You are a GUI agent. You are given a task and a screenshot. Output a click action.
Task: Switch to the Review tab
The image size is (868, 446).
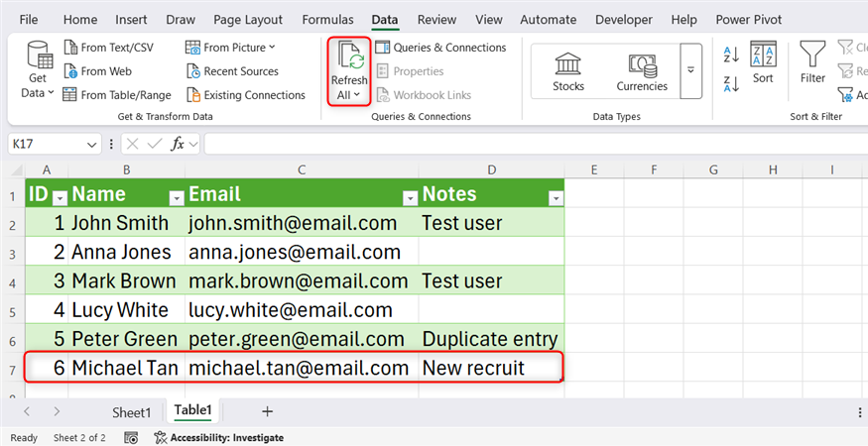coord(436,20)
